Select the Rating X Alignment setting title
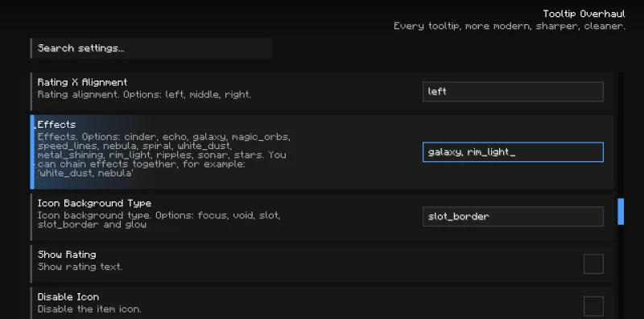 point(83,82)
